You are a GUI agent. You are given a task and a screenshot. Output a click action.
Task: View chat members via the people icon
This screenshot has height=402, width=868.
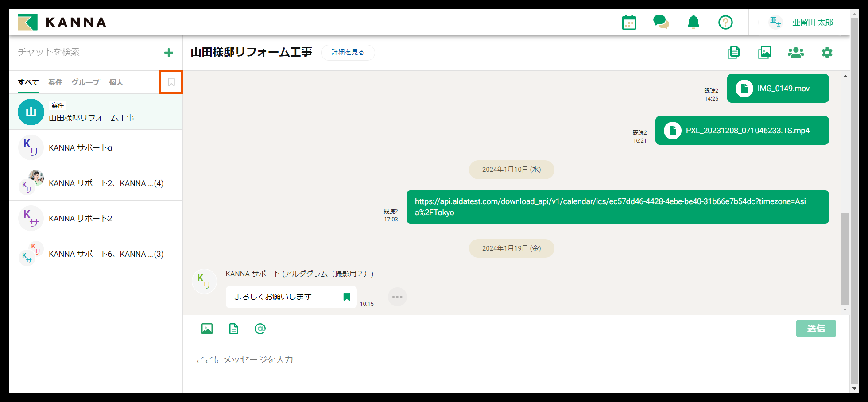pyautogui.click(x=796, y=52)
